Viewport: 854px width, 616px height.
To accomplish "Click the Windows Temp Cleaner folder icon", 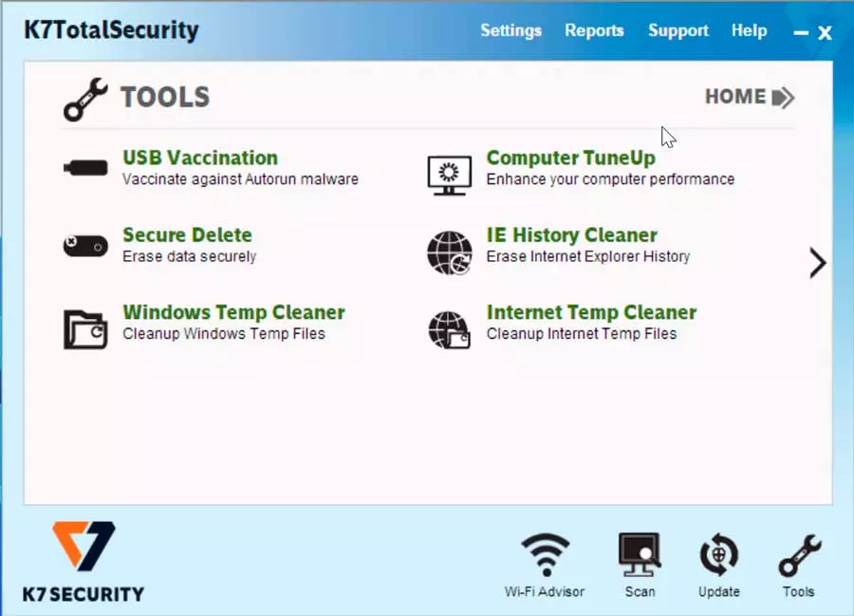I will (x=85, y=329).
